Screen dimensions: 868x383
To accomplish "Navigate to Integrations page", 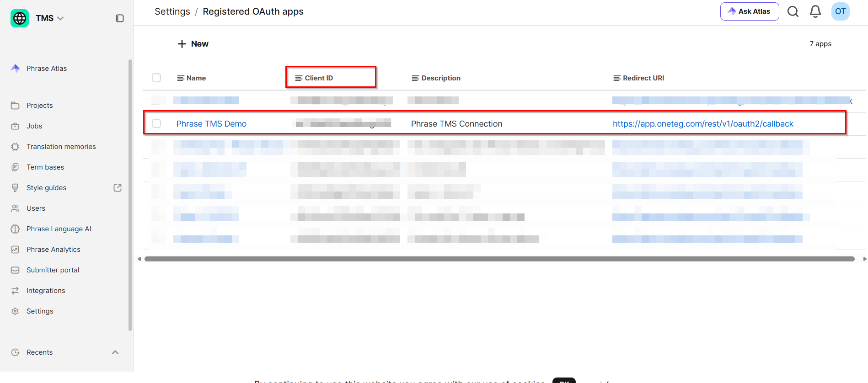I will (x=46, y=291).
